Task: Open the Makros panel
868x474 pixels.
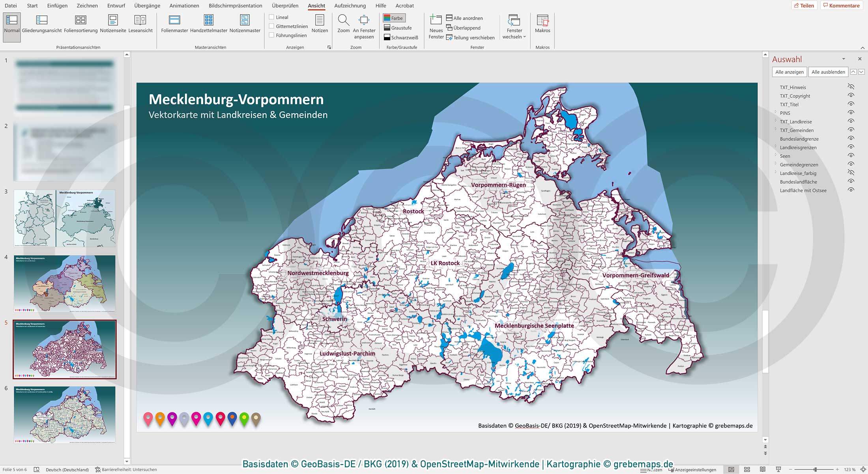Action: [x=542, y=24]
